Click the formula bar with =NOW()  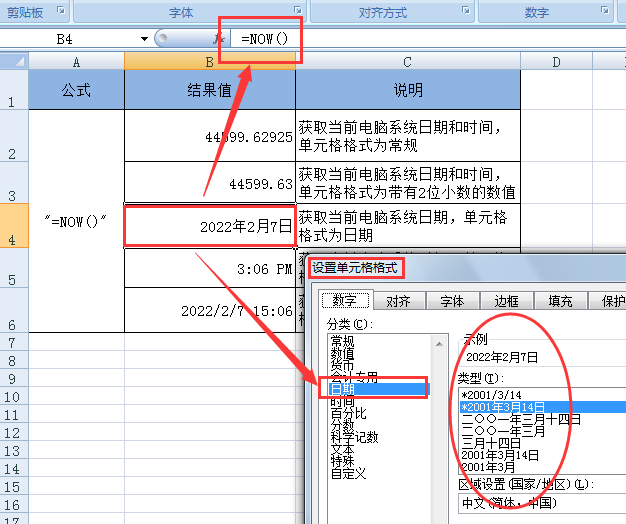[427, 39]
